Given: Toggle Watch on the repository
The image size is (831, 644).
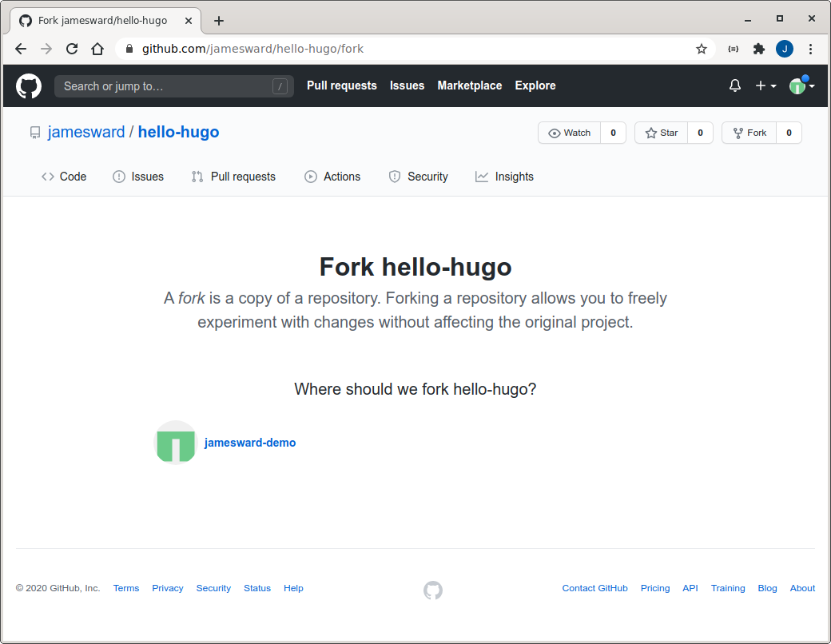Looking at the screenshot, I should click(570, 133).
